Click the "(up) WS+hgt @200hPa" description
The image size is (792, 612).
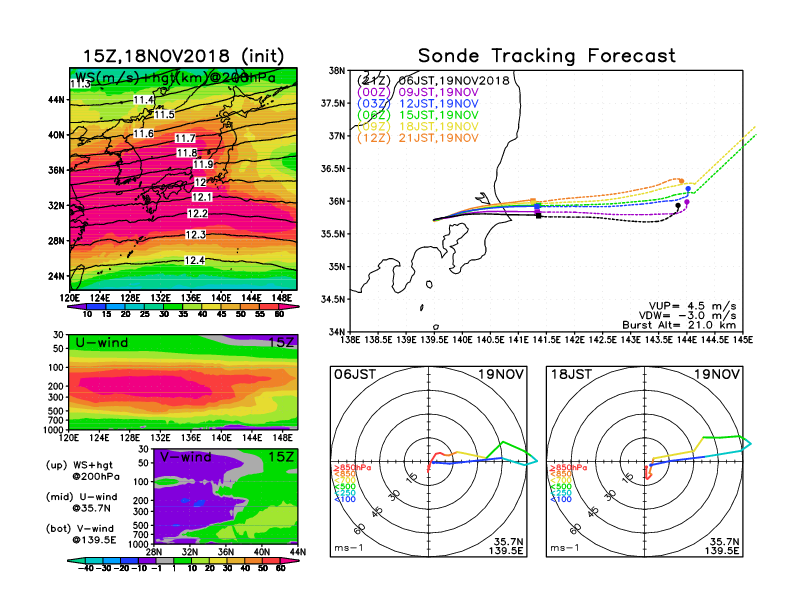83,471
